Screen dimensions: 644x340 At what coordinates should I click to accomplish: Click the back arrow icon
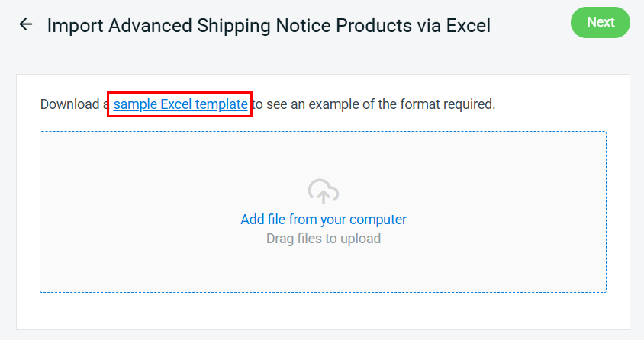pos(26,24)
